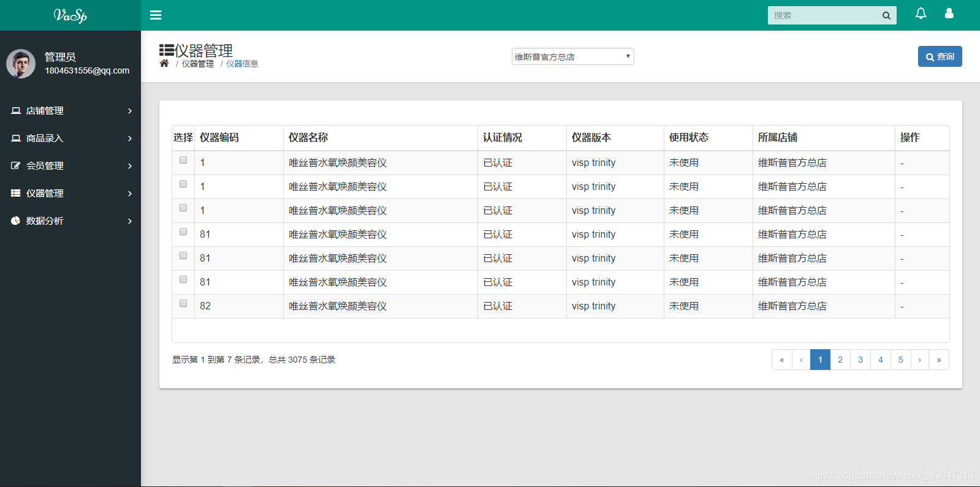Screen dimensions: 980x487
Task: Click the list icon beside 仪器管理 heading
Action: pyautogui.click(x=167, y=50)
